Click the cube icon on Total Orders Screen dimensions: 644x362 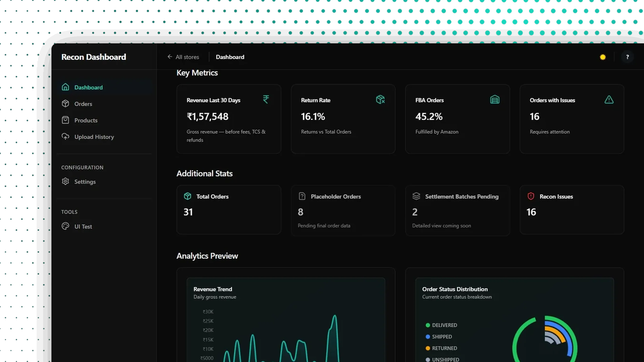(x=187, y=196)
